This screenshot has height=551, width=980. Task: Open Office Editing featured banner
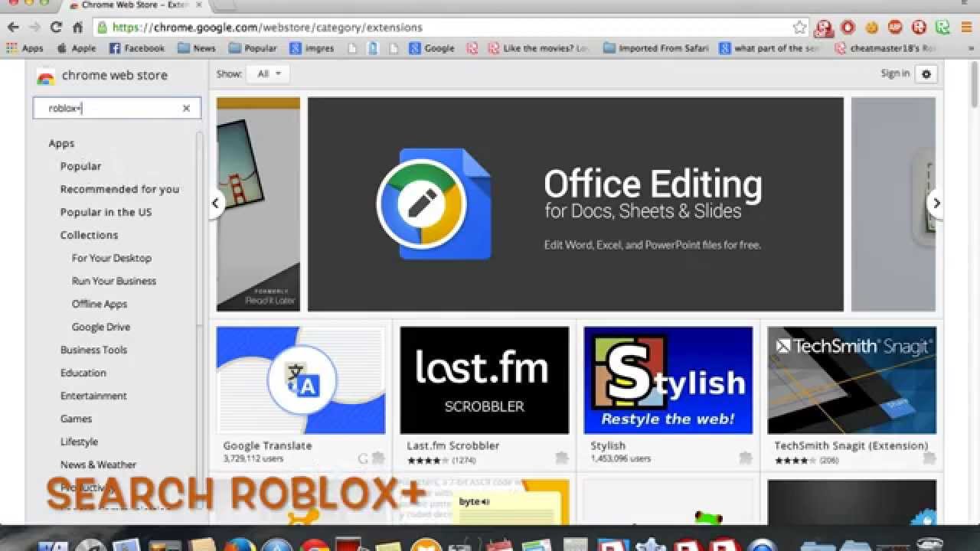click(x=576, y=204)
